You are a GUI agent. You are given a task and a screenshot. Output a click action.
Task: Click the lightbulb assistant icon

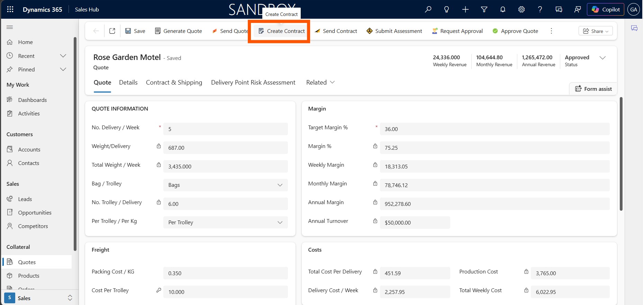coord(447,9)
